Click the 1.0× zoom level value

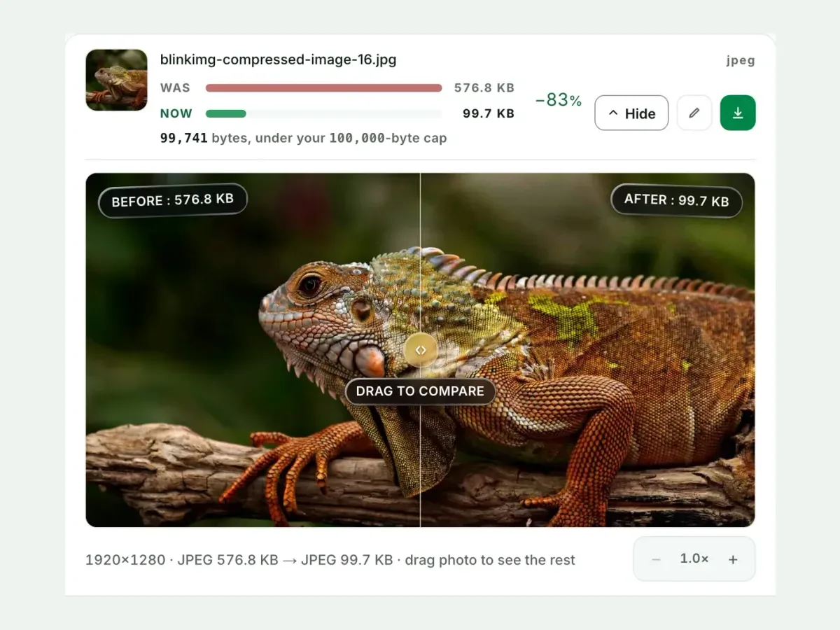point(694,559)
